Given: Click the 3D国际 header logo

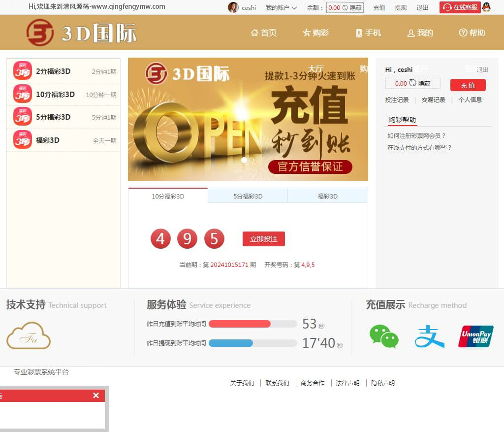Looking at the screenshot, I should click(x=82, y=33).
